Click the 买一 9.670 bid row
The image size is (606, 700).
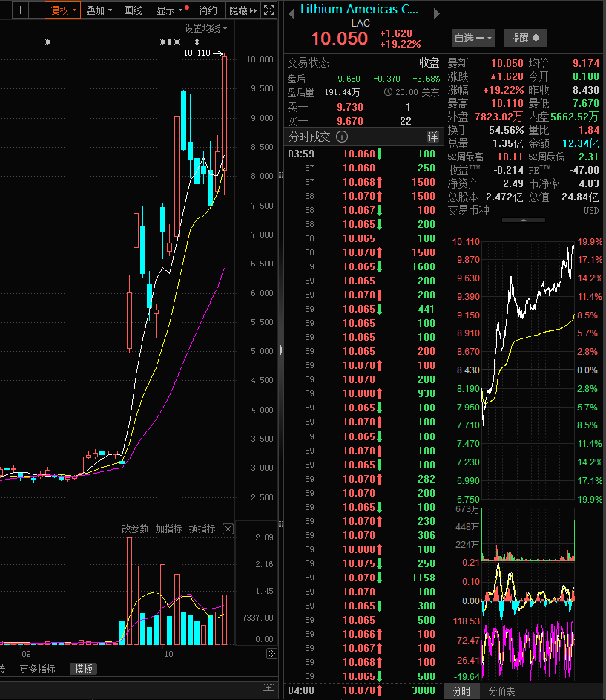click(x=363, y=121)
